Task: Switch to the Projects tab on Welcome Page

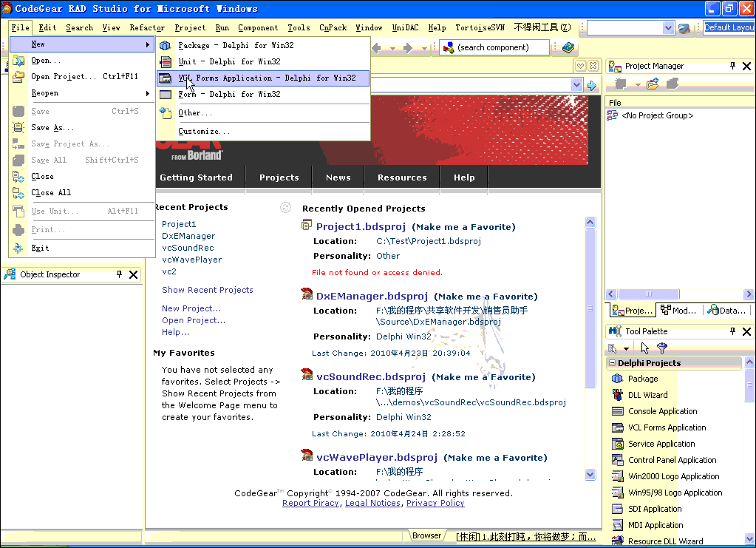Action: (x=279, y=177)
